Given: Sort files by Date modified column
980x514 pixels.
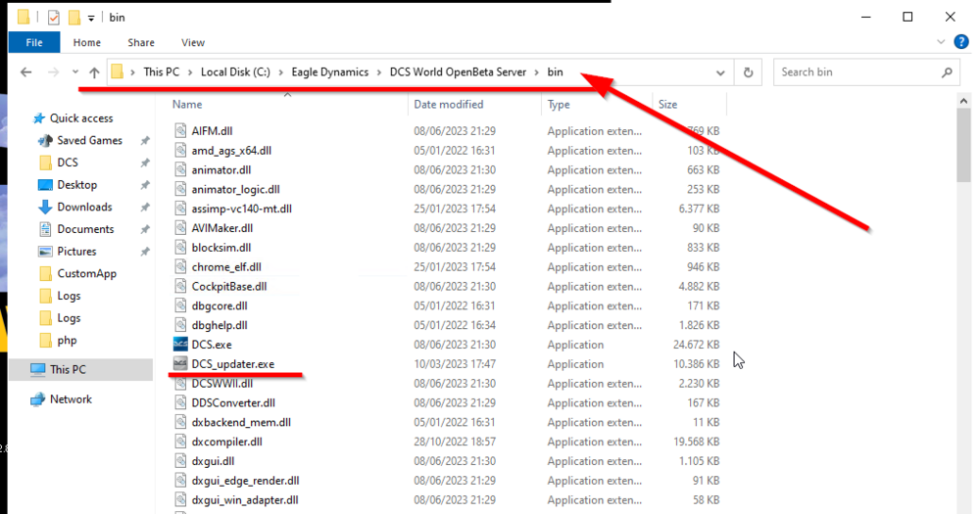Looking at the screenshot, I should coord(448,105).
